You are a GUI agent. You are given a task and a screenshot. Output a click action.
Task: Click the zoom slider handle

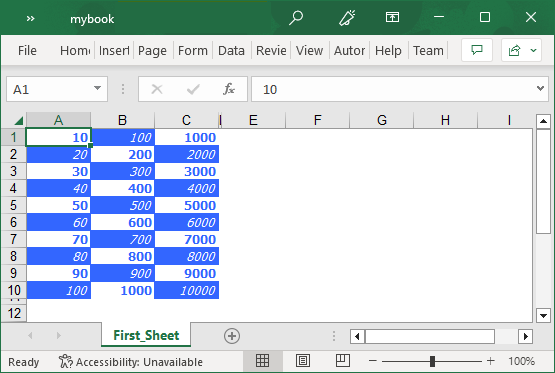tap(432, 361)
